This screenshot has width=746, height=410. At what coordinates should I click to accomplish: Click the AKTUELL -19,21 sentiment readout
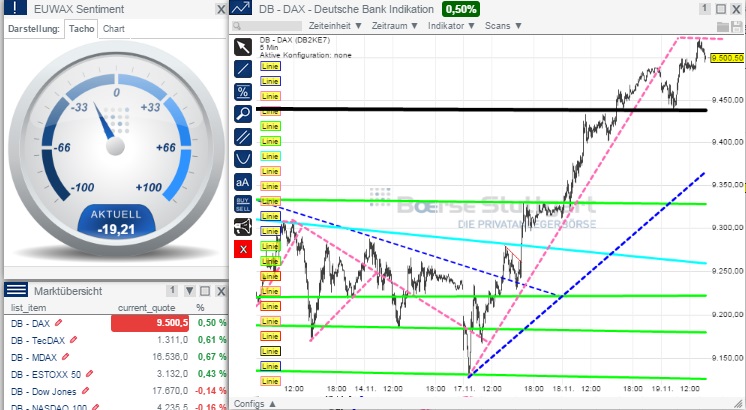click(x=117, y=222)
